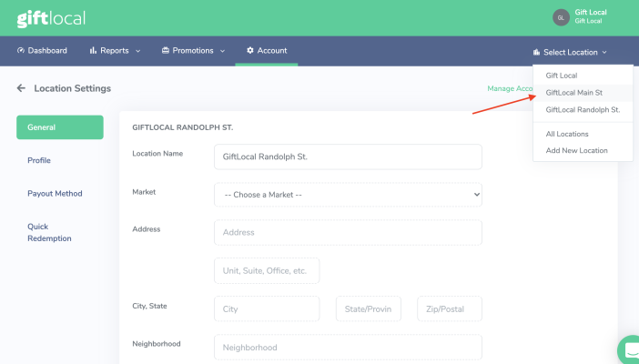Viewport: 639px width, 364px height.
Task: Click the City input field
Action: click(x=267, y=309)
